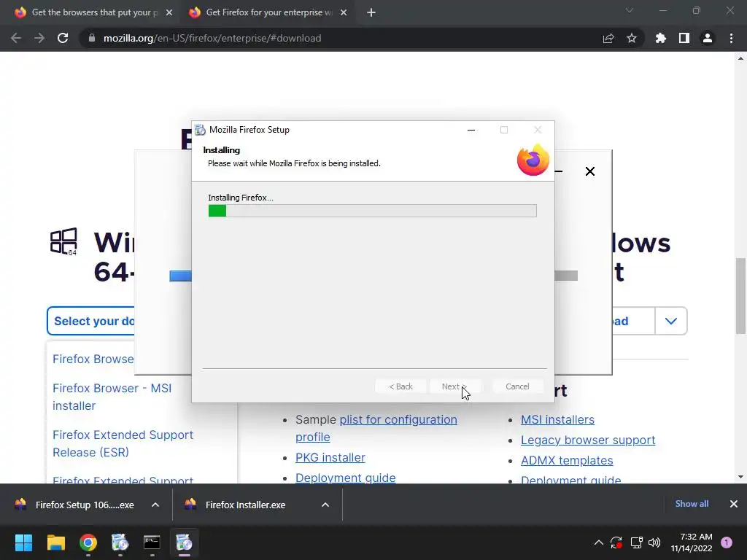Open the left 'Deployment guide' link
The width and height of the screenshot is (747, 560).
click(345, 477)
